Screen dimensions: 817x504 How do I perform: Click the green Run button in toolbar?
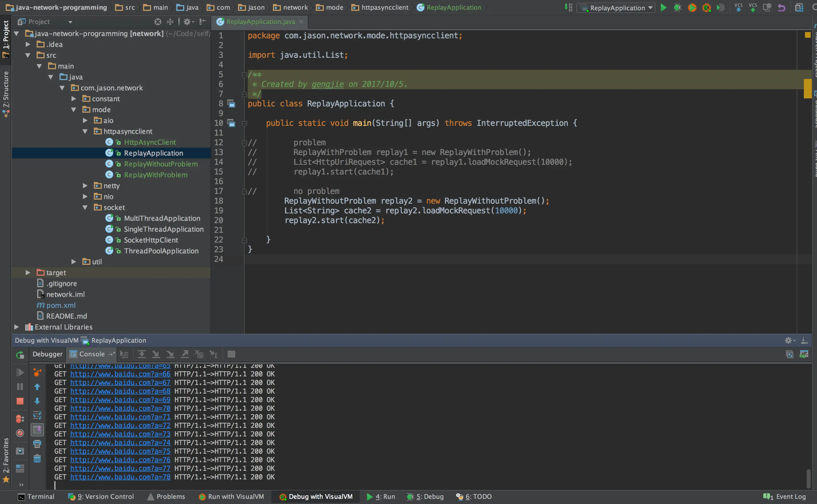pyautogui.click(x=663, y=7)
